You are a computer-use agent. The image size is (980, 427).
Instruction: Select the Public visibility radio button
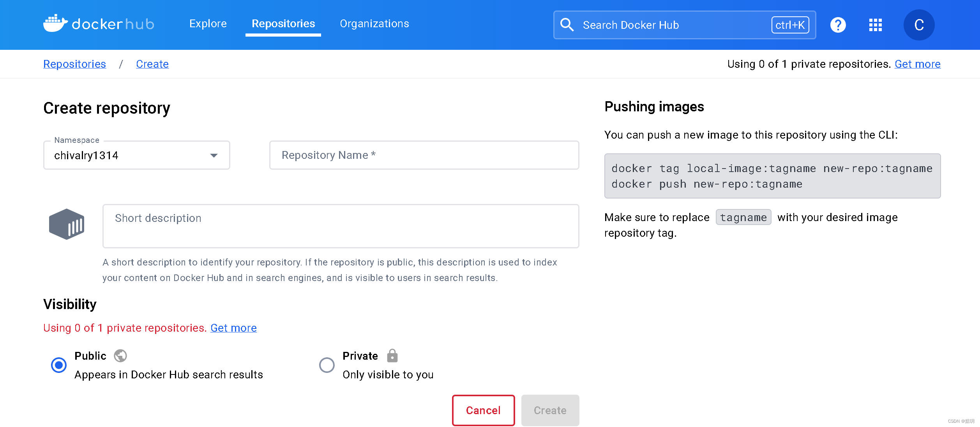(x=59, y=365)
